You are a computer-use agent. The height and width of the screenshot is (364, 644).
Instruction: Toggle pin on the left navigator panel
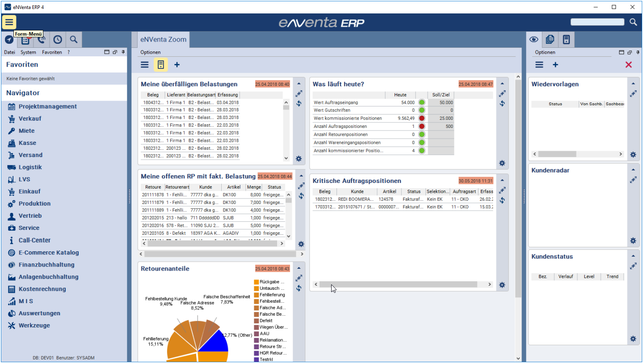pos(123,52)
